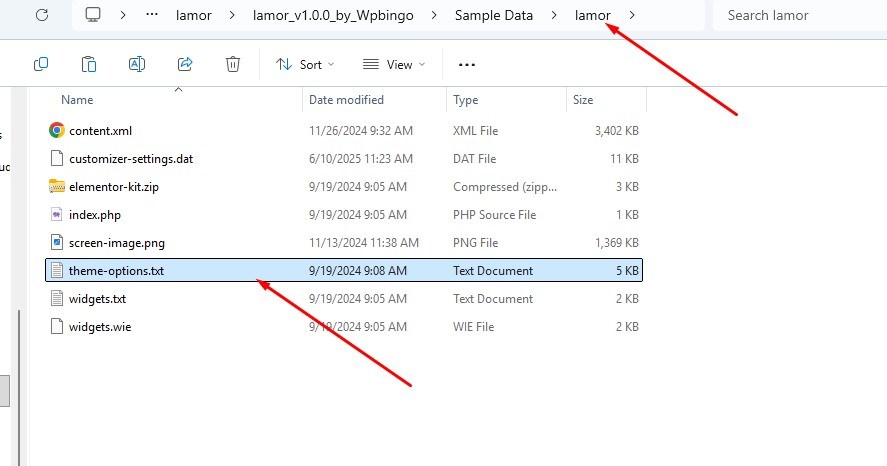The image size is (887, 466).
Task: Expand the chevron after lamor breadcrumb
Action: [x=632, y=15]
